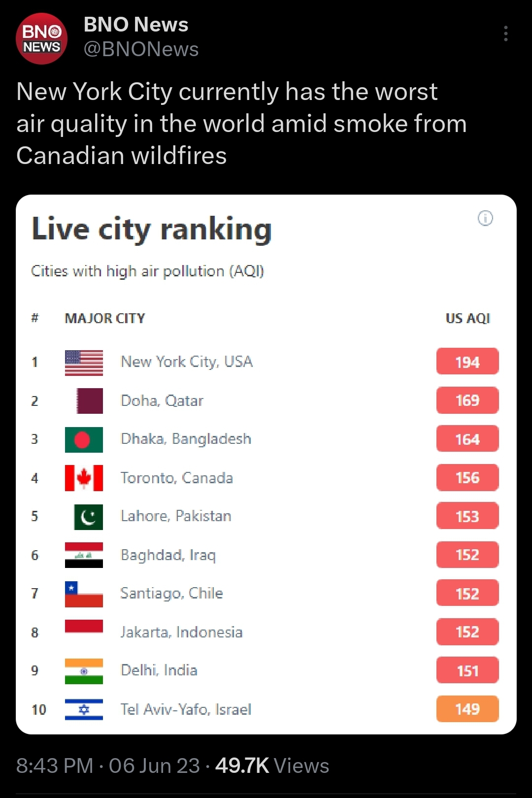This screenshot has width=532, height=798.
Task: Select the orange 149 AQI badge
Action: pyautogui.click(x=467, y=709)
